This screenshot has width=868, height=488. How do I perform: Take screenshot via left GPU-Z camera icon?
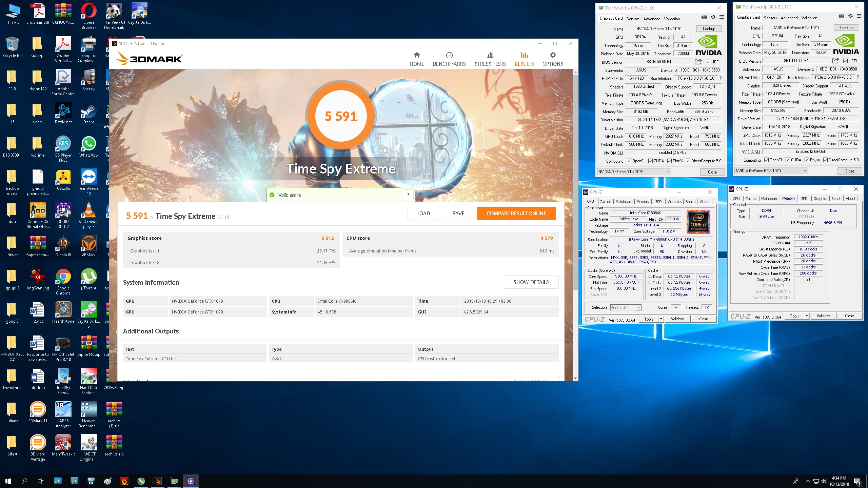[x=704, y=17]
